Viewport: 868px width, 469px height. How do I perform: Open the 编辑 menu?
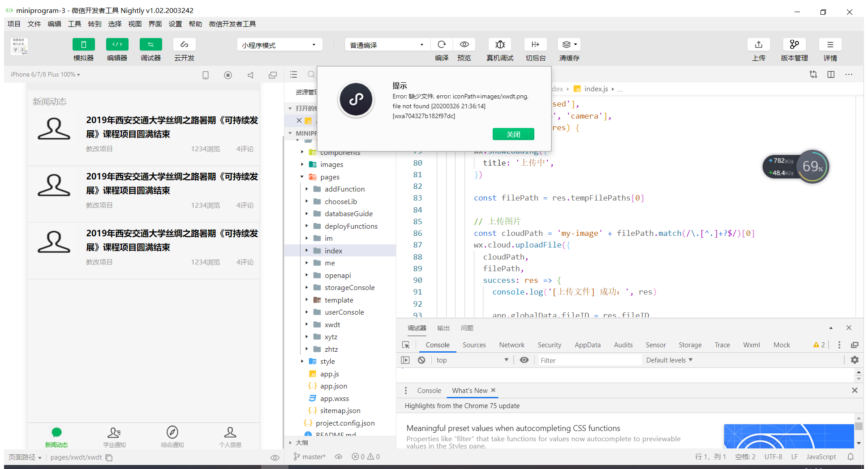tap(54, 24)
